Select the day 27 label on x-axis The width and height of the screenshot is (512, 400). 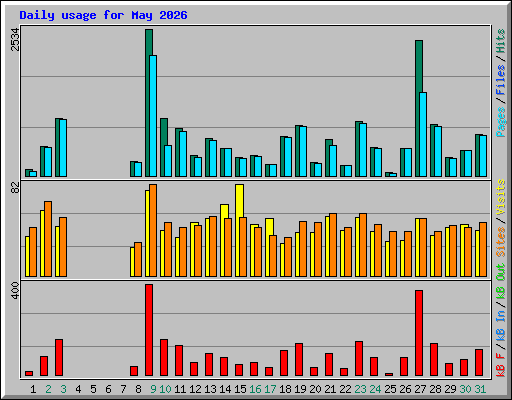tap(420, 389)
